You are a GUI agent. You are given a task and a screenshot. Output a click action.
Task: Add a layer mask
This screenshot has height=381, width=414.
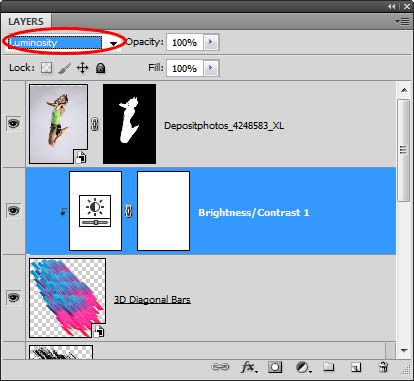pyautogui.click(x=275, y=367)
